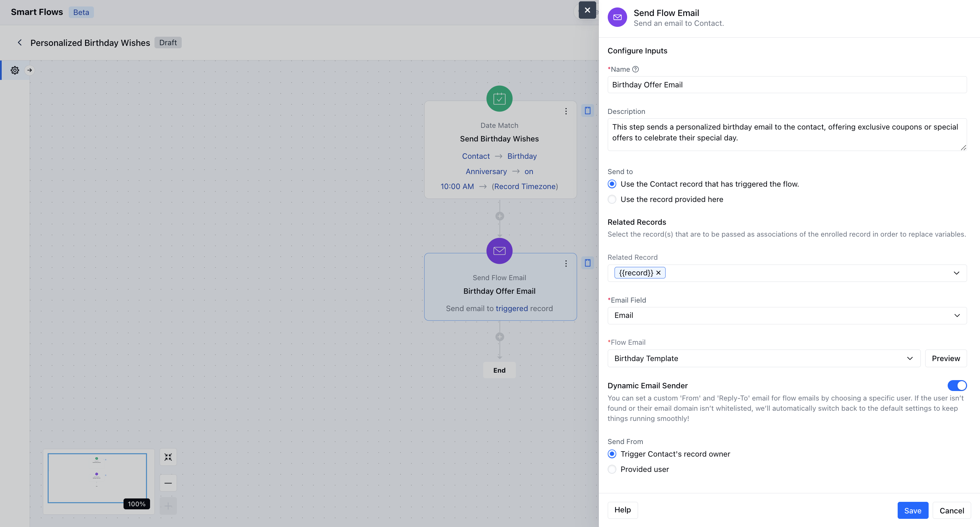The image size is (980, 527).
Task: Open Date Match node three-dot menu
Action: 566,111
